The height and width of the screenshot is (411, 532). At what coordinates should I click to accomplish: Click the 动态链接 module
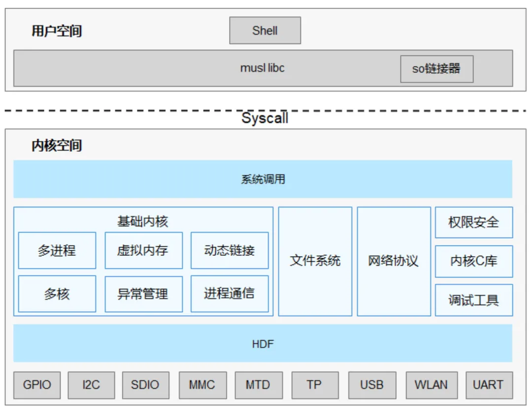(229, 250)
